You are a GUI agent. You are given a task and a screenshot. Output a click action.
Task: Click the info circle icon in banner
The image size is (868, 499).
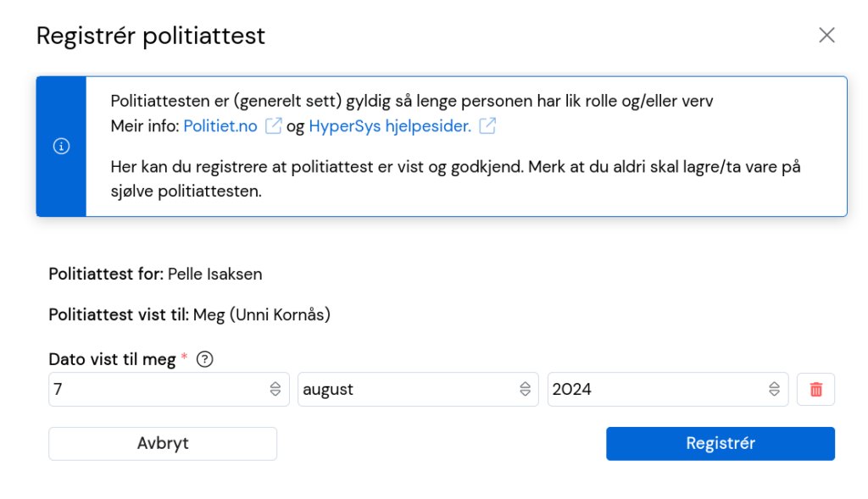(61, 146)
